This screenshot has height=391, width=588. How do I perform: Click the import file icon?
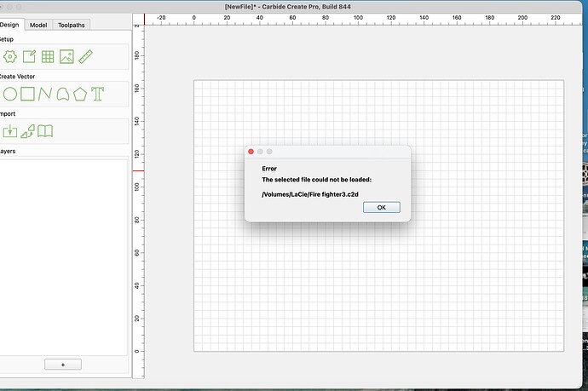click(x=10, y=131)
